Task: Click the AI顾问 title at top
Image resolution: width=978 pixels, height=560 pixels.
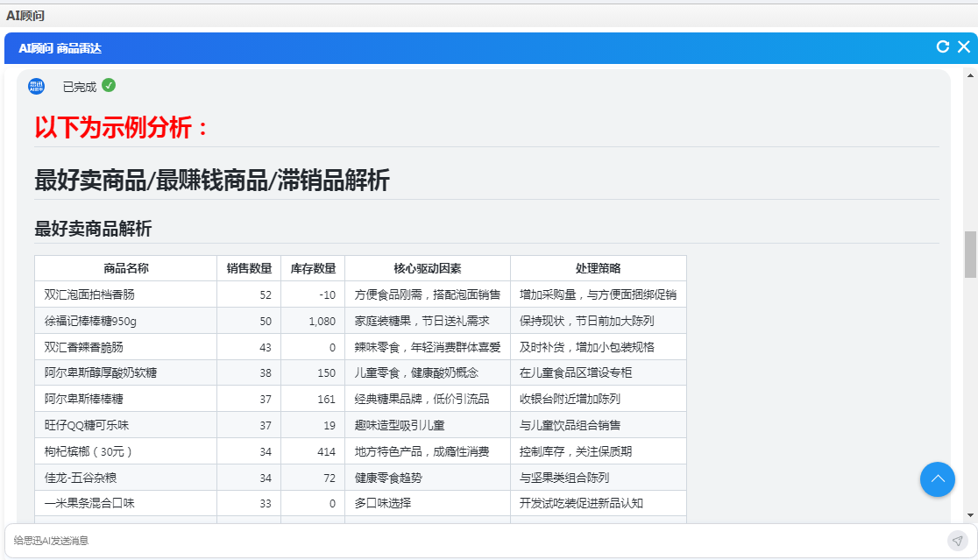Action: click(25, 16)
